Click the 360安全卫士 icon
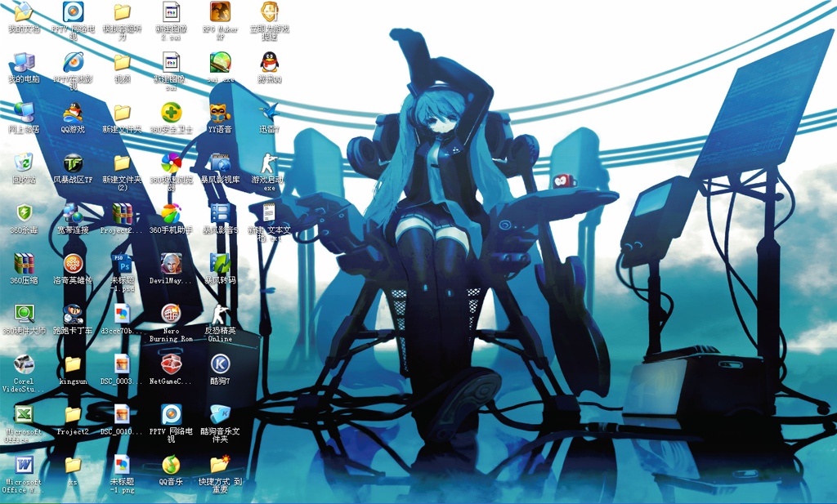Image resolution: width=837 pixels, height=504 pixels. tap(172, 112)
